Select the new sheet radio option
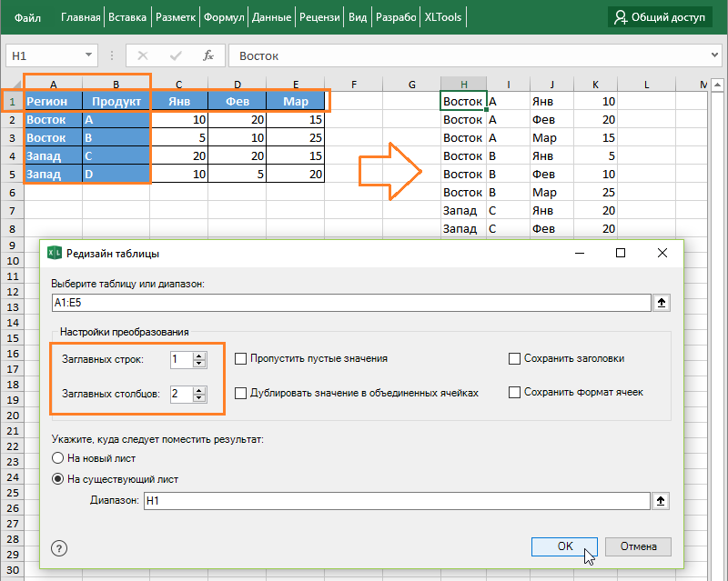 coord(59,458)
